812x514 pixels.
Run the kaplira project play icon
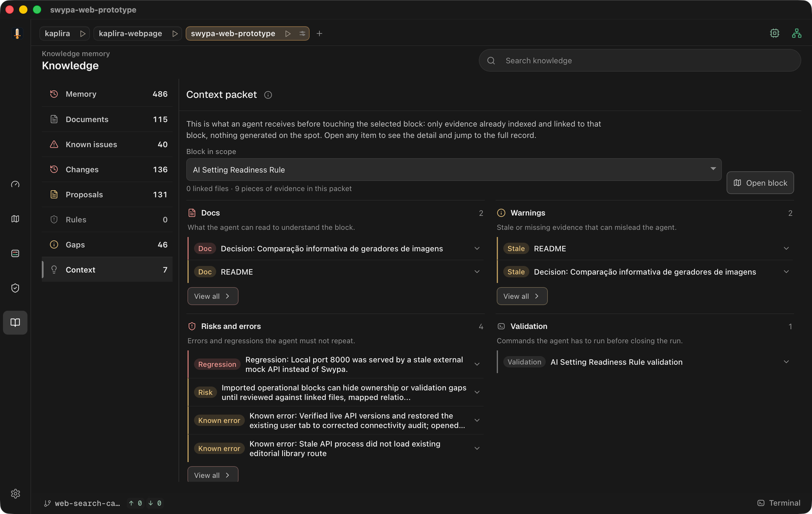point(83,33)
